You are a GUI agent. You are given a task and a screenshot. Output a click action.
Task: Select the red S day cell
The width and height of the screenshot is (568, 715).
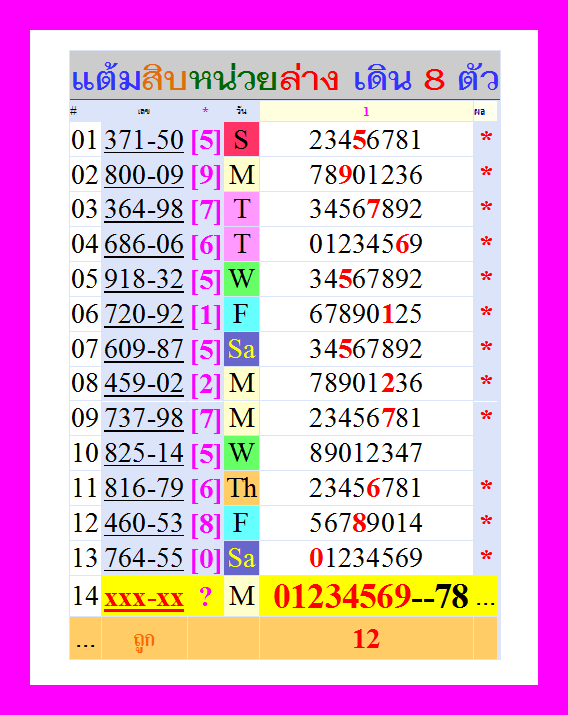tap(241, 139)
